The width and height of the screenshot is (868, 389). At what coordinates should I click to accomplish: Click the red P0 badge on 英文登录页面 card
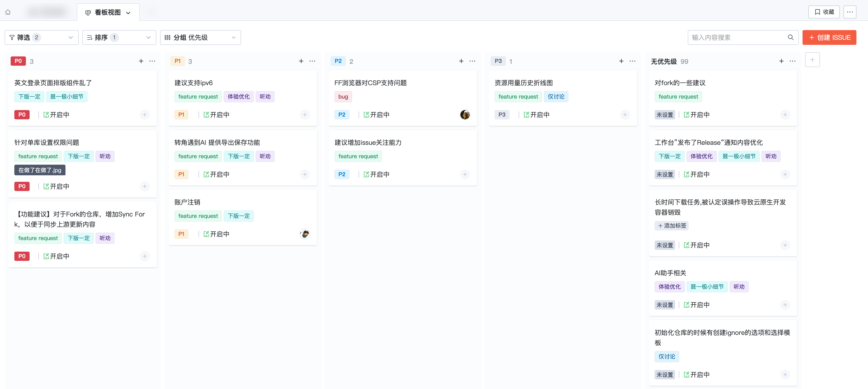22,115
